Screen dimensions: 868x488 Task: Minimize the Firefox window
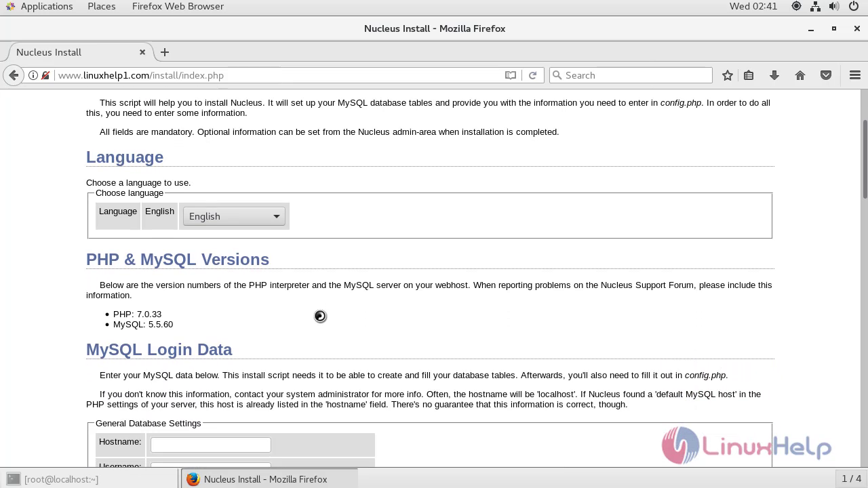(811, 28)
